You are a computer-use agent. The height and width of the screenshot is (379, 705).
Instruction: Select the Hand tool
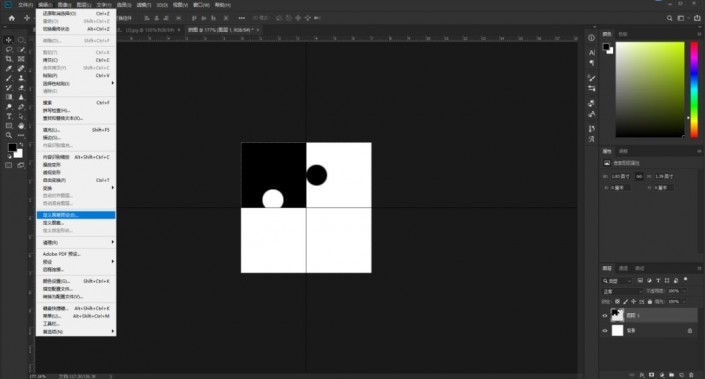(21, 125)
